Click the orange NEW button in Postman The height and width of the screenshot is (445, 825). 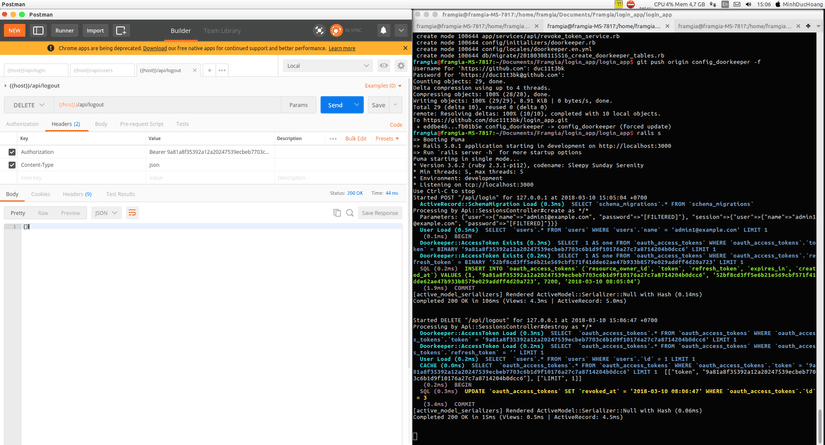(14, 31)
